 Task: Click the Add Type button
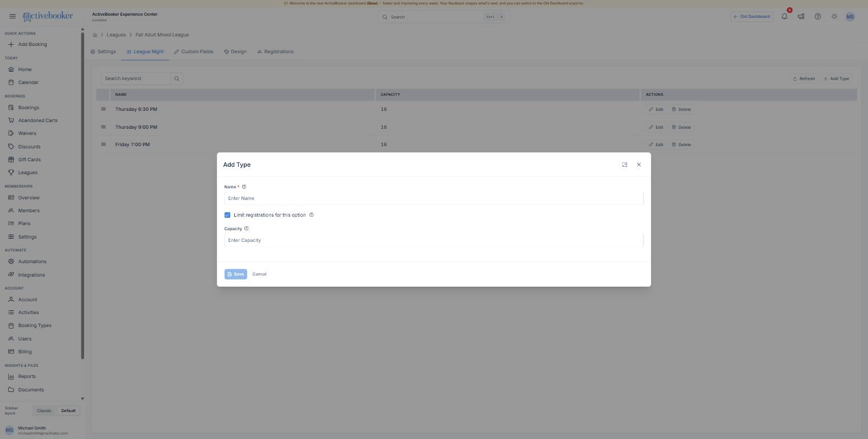tap(837, 79)
